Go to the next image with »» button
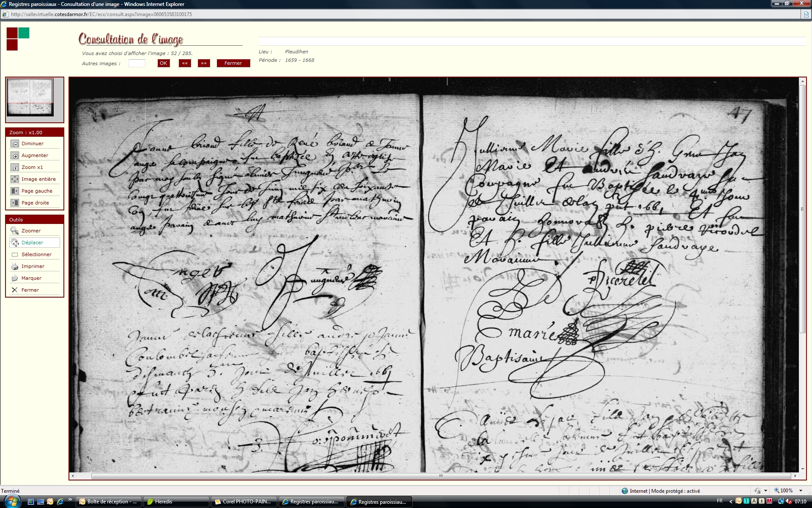Screen dimensions: 812x508 204,63
